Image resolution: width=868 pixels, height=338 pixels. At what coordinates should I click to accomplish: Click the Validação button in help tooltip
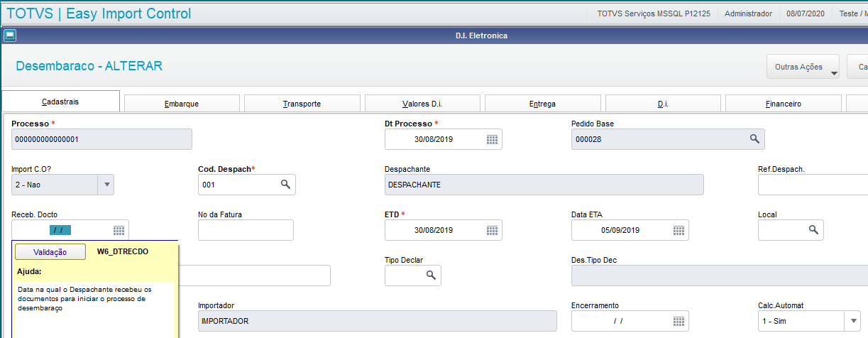click(50, 252)
